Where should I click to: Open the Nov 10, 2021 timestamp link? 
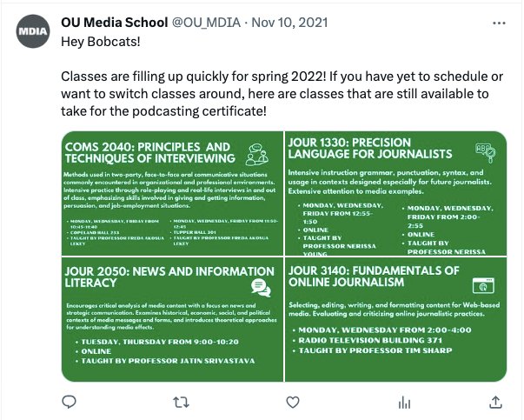point(289,23)
